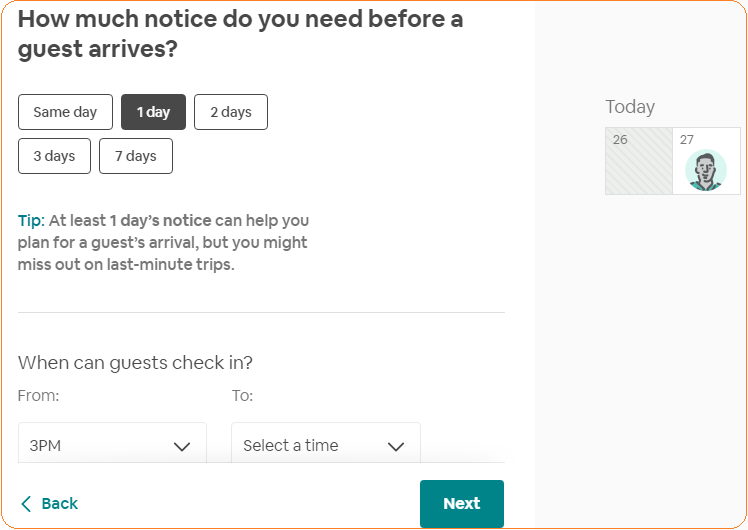Click the 'When can guests check in?' heading
The width and height of the screenshot is (748, 530).
(x=135, y=362)
